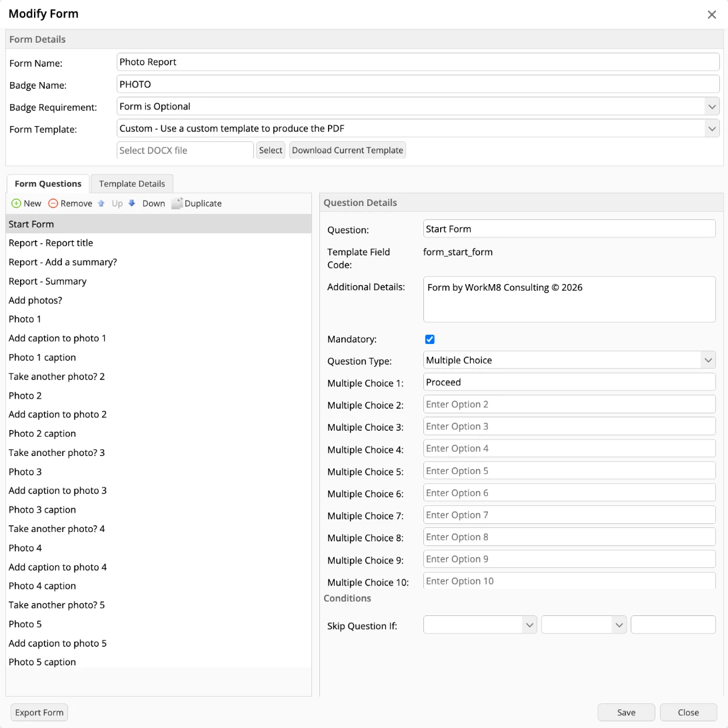Click Download Current Template button
728x728 pixels.
pyautogui.click(x=347, y=151)
